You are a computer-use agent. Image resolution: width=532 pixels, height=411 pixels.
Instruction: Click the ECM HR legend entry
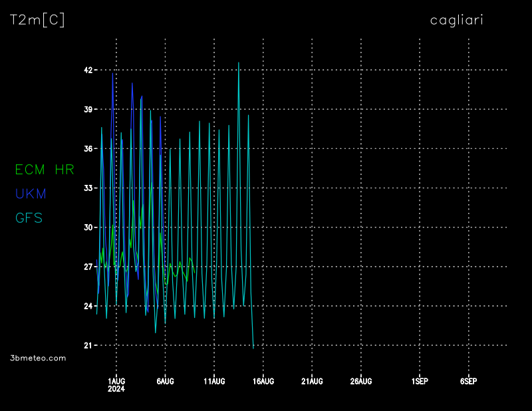[x=45, y=170]
